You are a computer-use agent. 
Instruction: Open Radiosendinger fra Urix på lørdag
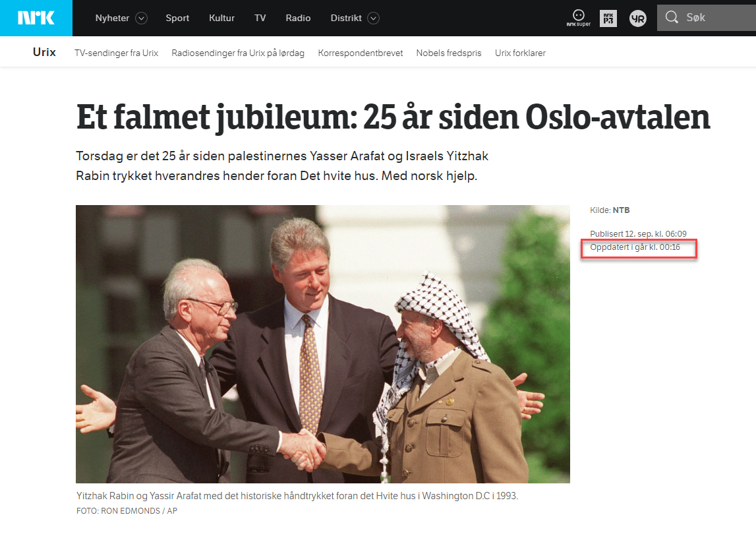(238, 53)
